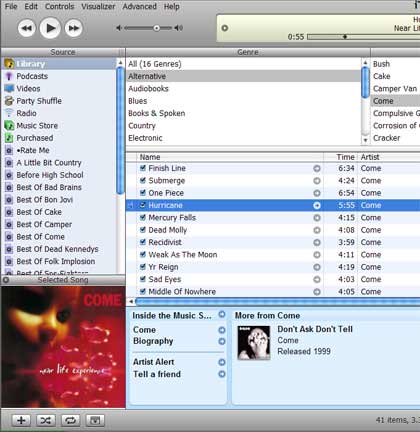The height and width of the screenshot is (432, 420).
Task: Open Videos source
Action: tap(59, 88)
